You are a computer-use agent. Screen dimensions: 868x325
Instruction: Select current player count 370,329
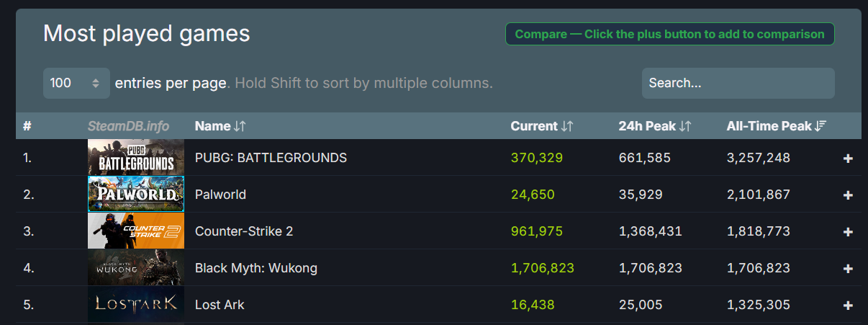point(536,158)
